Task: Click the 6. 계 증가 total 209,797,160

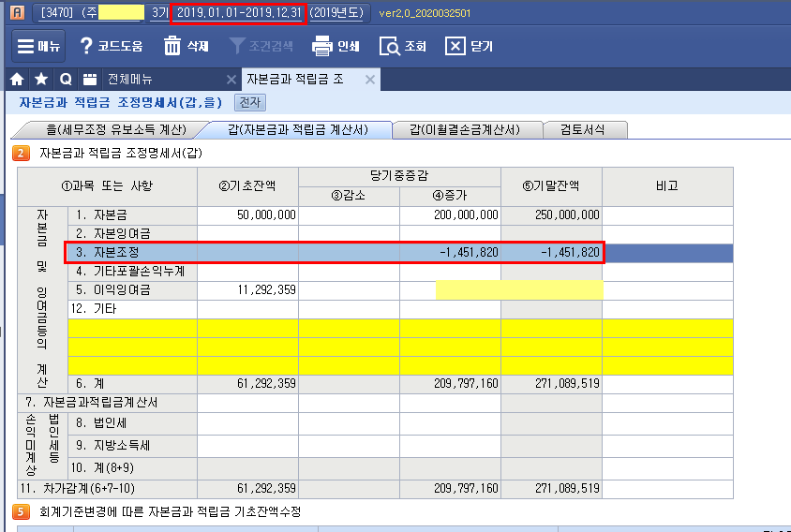Action: [x=450, y=384]
